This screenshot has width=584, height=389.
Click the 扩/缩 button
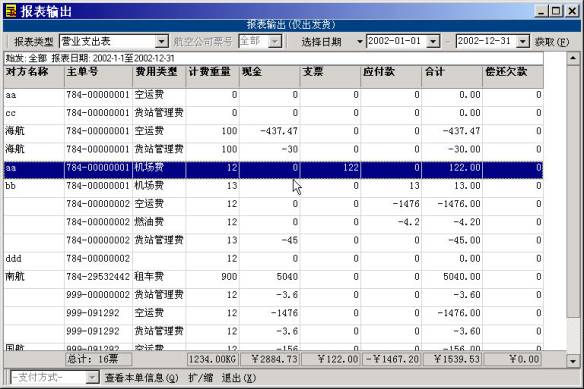click(x=200, y=378)
